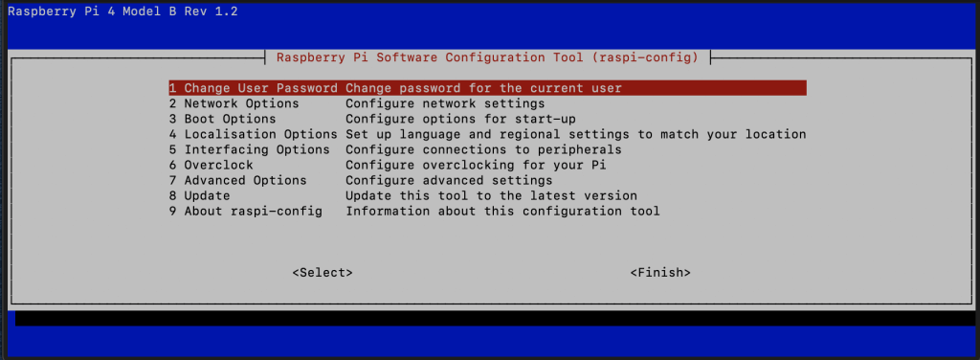Image resolution: width=980 pixels, height=360 pixels.
Task: Activate the <Select> button
Action: tap(323, 273)
